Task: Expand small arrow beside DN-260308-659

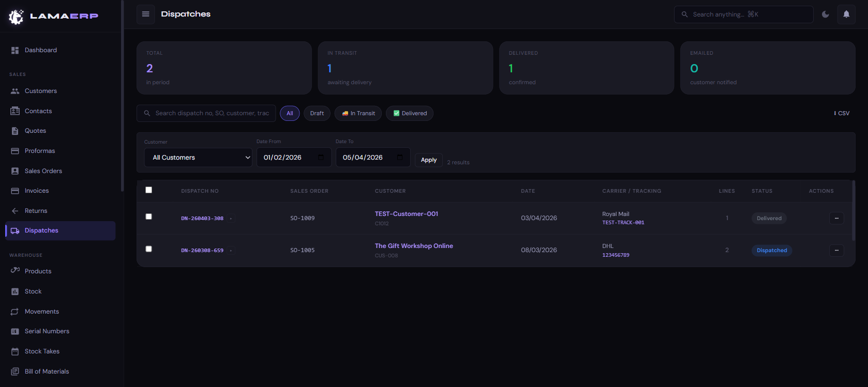Action: (x=231, y=251)
